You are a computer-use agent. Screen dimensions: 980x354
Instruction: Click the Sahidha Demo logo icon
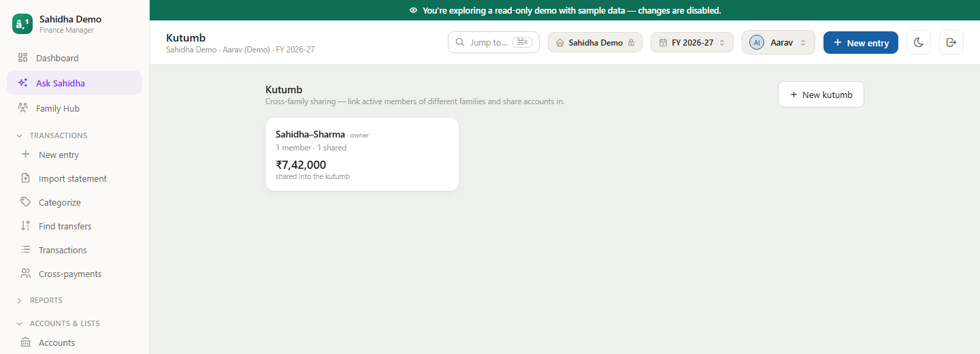[x=22, y=24]
